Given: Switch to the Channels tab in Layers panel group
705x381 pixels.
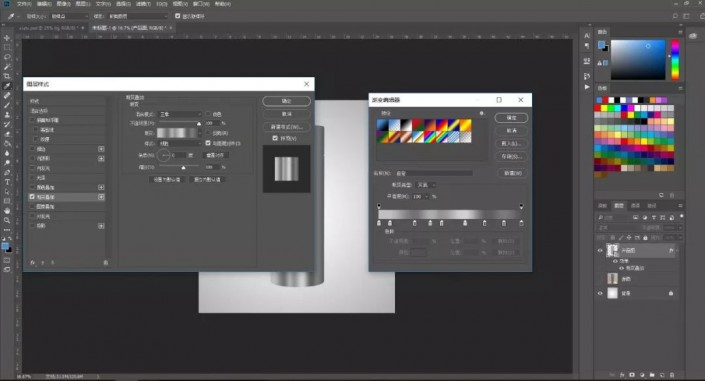Looking at the screenshot, I should [x=635, y=206].
